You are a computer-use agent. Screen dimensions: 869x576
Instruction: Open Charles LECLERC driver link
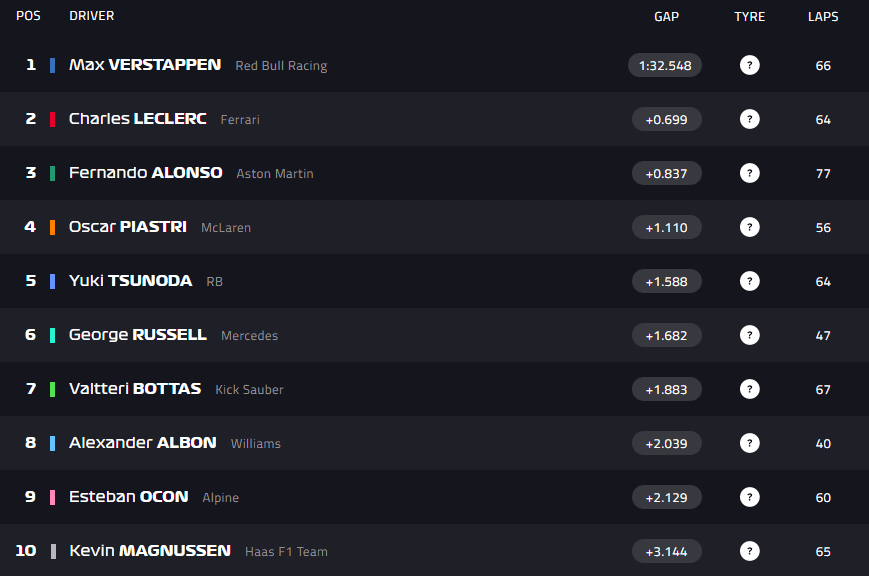[x=137, y=119]
